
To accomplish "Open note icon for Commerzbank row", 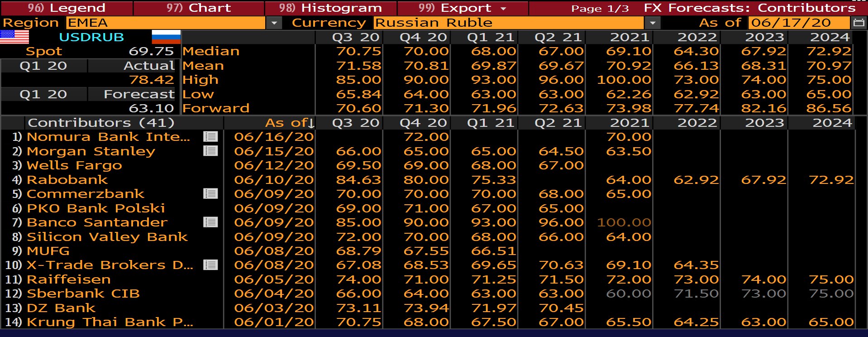I will (x=210, y=194).
